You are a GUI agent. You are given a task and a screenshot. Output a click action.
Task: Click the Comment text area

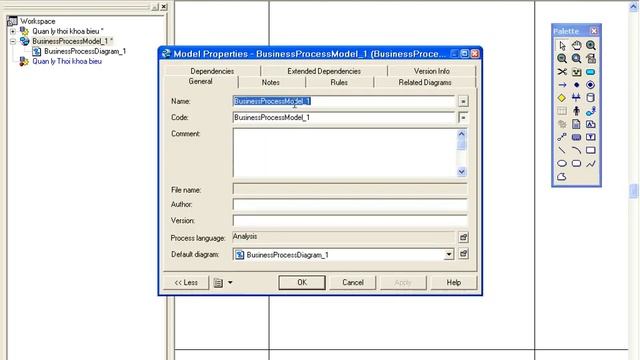(x=344, y=153)
